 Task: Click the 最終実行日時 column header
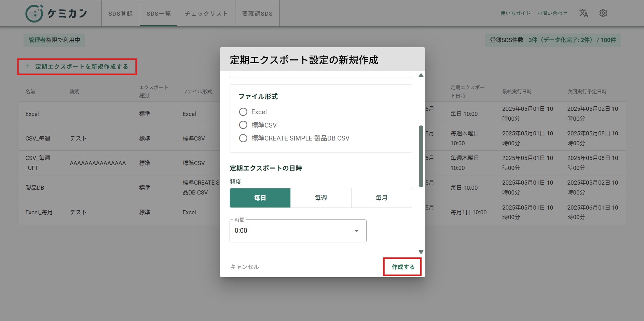tap(517, 92)
